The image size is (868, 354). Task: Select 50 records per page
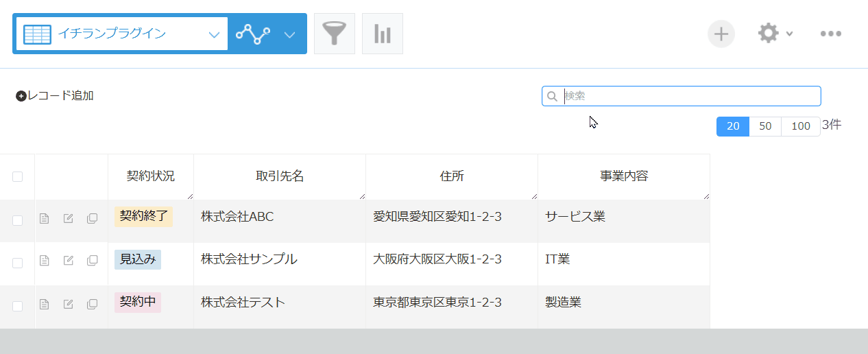(x=765, y=126)
